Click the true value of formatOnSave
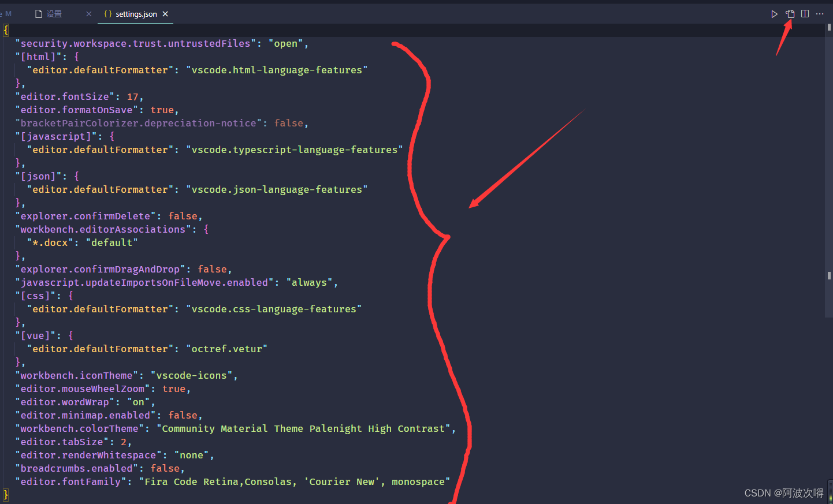This screenshot has width=833, height=504. (162, 110)
